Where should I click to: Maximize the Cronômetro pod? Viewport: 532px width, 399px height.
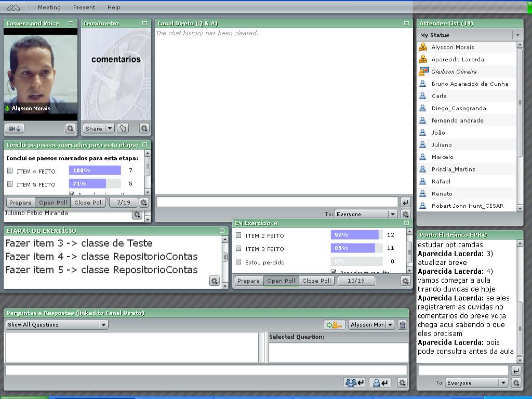144,23
